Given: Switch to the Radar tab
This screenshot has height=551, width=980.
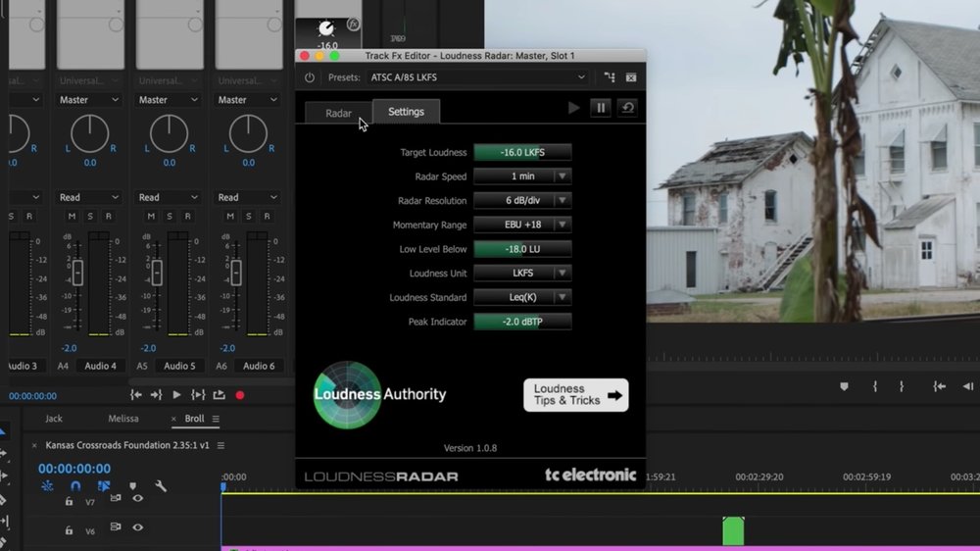Looking at the screenshot, I should [339, 113].
